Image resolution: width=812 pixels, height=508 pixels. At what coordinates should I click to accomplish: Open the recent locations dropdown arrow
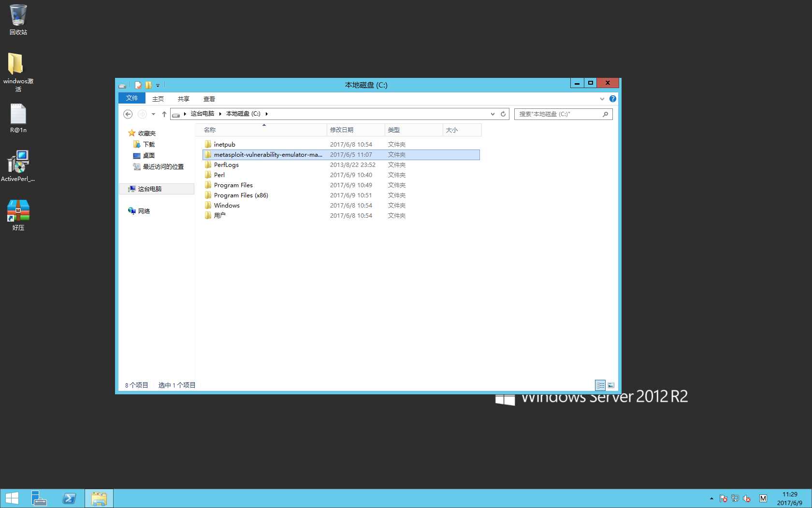coord(153,114)
